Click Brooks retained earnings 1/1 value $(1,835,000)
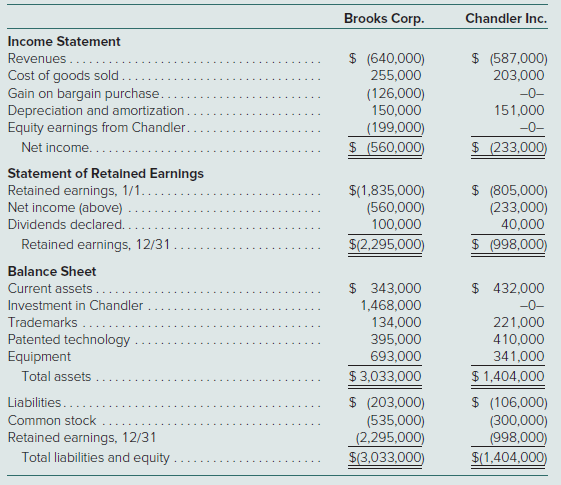This screenshot has width=561, height=485. [387, 191]
